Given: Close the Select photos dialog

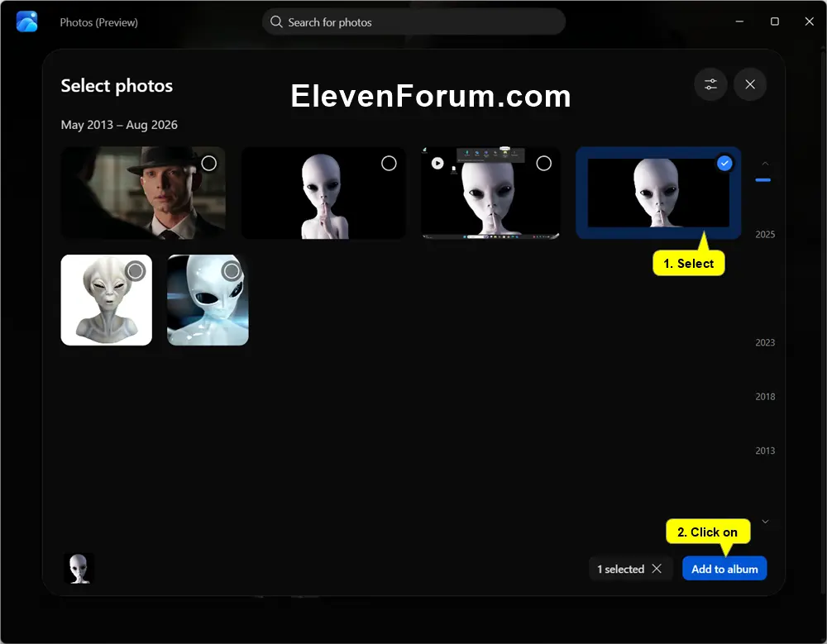Looking at the screenshot, I should point(750,84).
